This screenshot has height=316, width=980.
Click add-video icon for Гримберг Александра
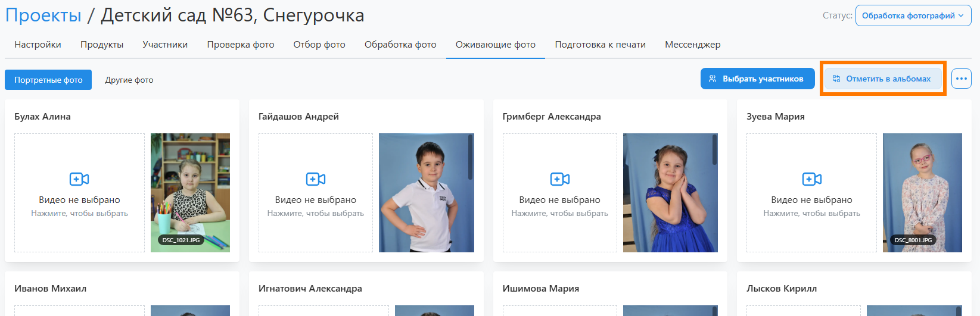point(559,179)
